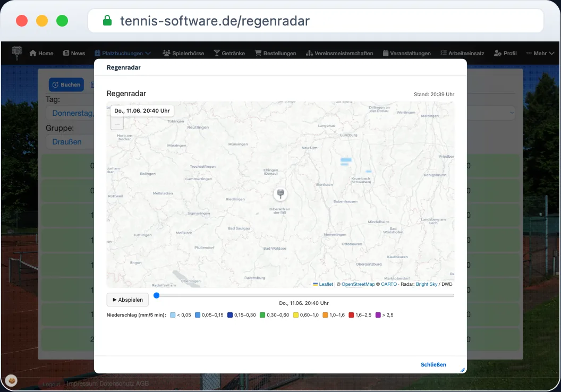Viewport: 561px width, 392px height.
Task: Open the News nav item
Action: pyautogui.click(x=74, y=53)
